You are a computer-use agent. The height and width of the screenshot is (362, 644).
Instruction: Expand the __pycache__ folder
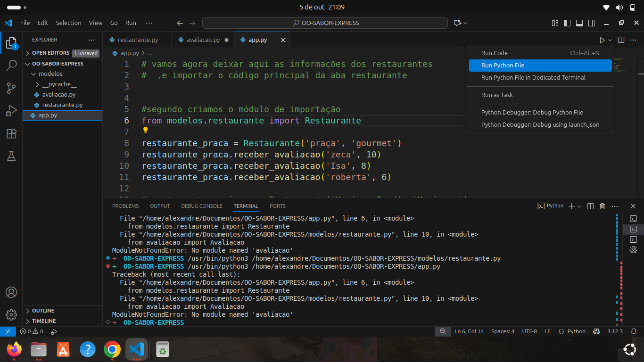point(59,84)
